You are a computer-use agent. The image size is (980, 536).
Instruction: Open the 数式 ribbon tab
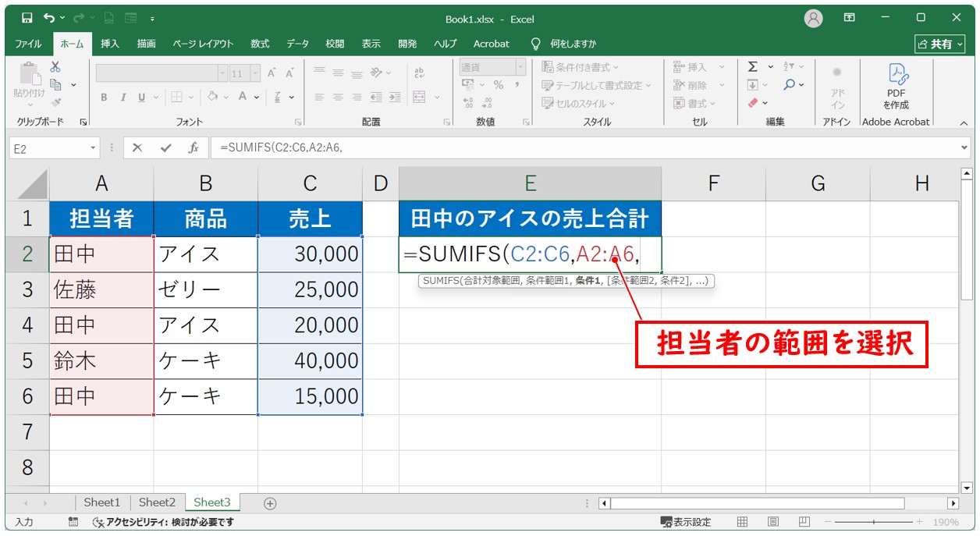click(260, 44)
